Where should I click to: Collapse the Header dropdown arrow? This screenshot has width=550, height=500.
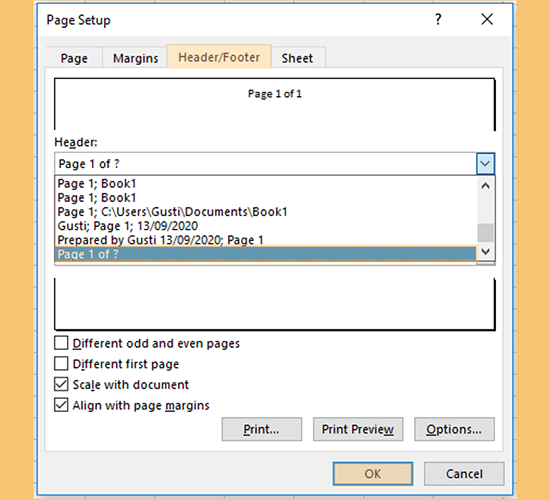[x=485, y=164]
